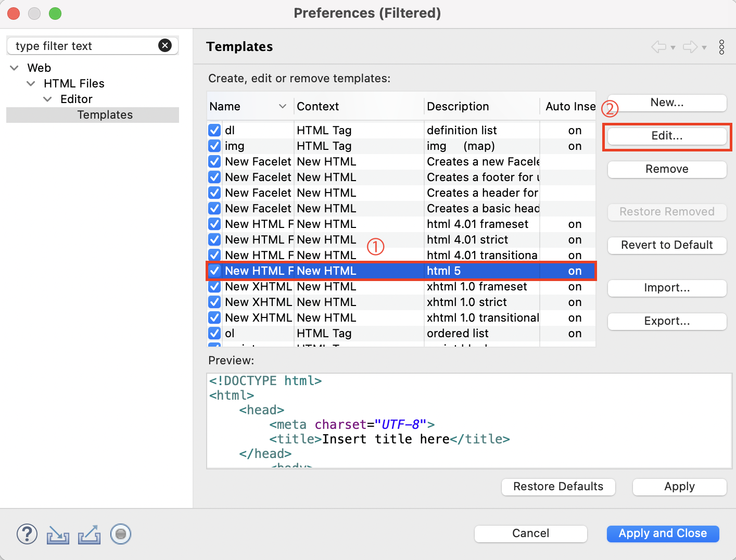Click the Edit... button

click(x=667, y=136)
